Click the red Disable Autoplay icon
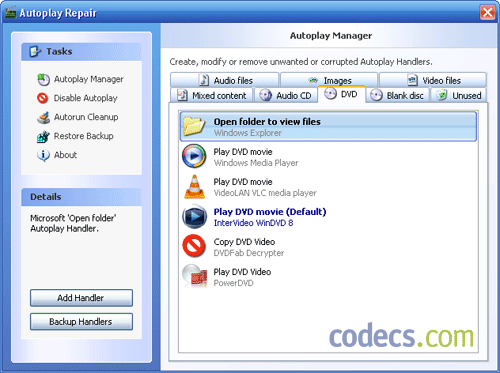The width and height of the screenshot is (500, 373). (43, 98)
